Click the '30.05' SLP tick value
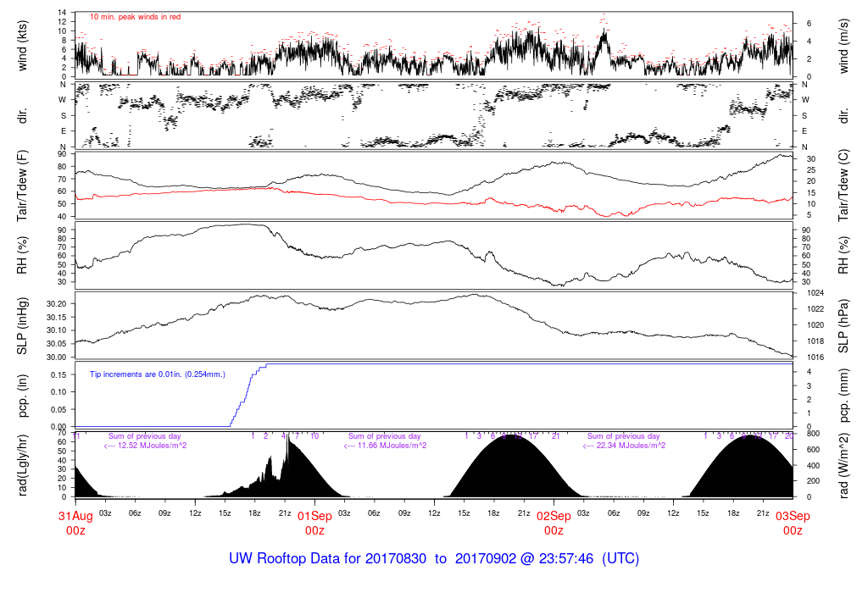This screenshot has width=868, height=593. pos(57,344)
